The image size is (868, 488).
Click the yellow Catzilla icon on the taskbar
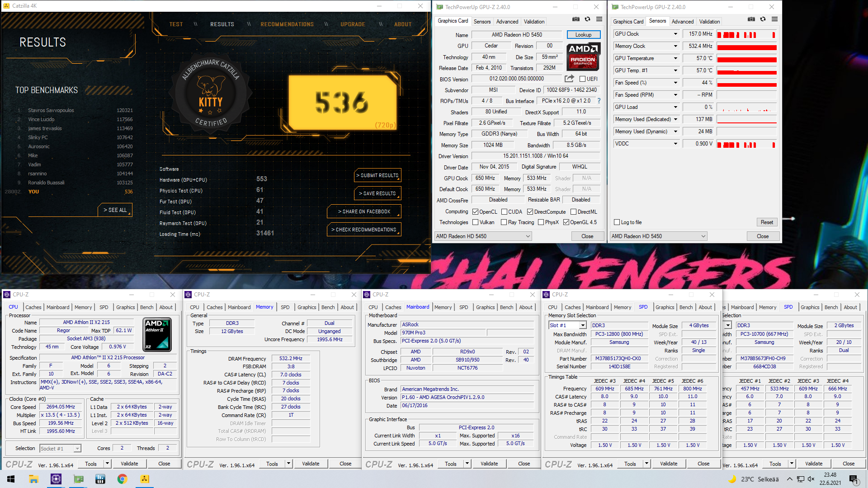point(144,479)
